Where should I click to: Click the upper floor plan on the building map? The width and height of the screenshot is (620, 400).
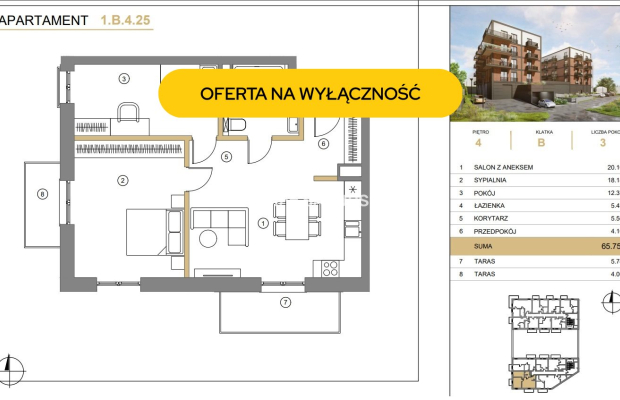[544, 313]
